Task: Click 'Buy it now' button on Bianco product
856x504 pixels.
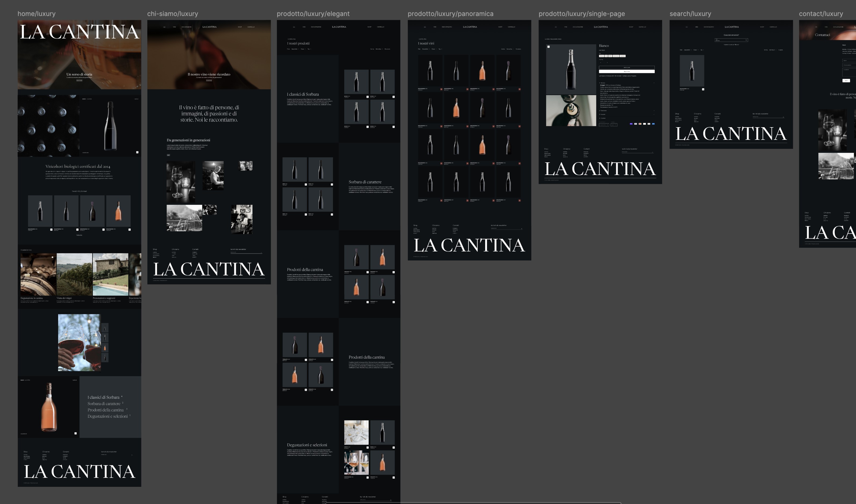Action: pyautogui.click(x=627, y=72)
